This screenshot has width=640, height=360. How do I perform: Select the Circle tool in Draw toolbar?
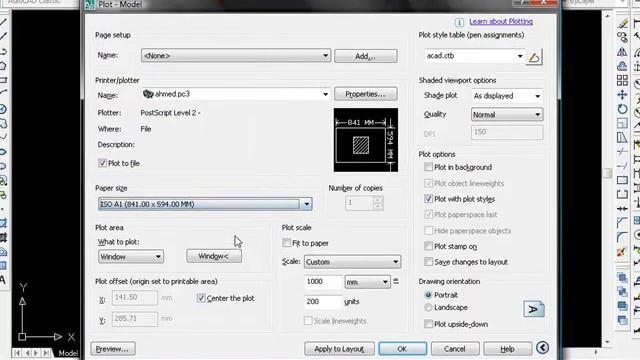click(3, 109)
